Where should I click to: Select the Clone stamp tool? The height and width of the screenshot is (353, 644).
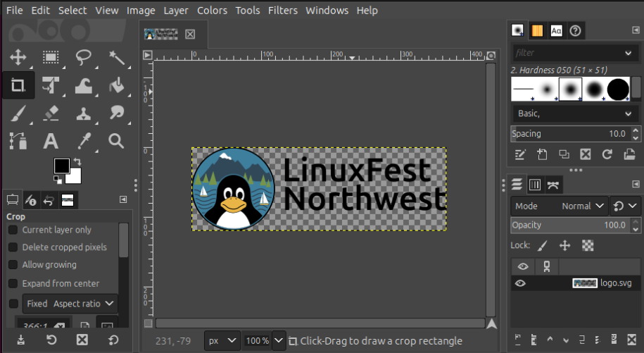83,113
